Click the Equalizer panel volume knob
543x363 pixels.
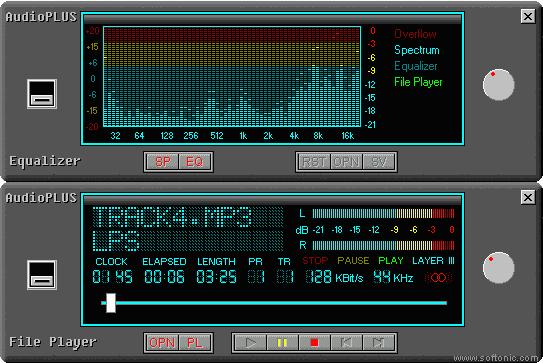point(498,85)
